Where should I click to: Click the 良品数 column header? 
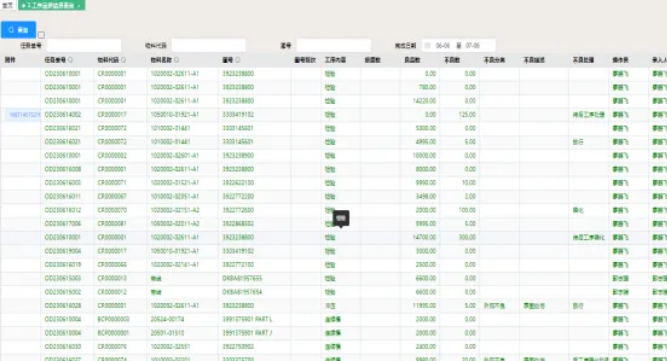tap(412, 60)
